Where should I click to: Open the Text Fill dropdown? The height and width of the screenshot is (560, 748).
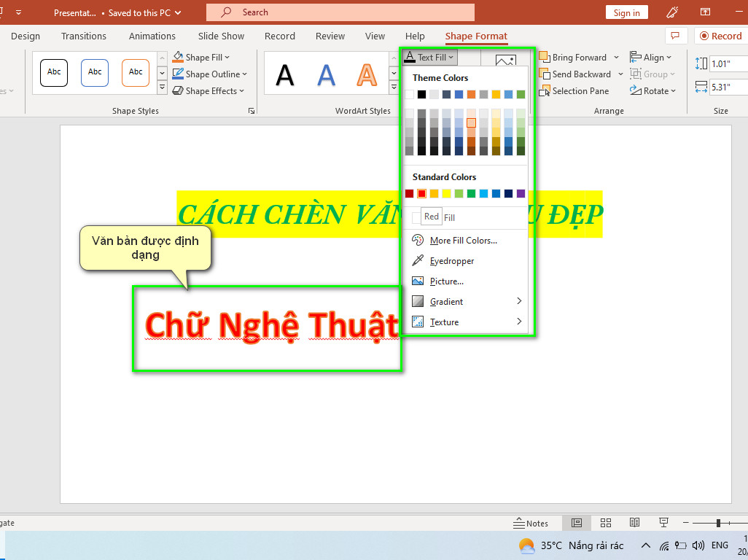pyautogui.click(x=429, y=58)
